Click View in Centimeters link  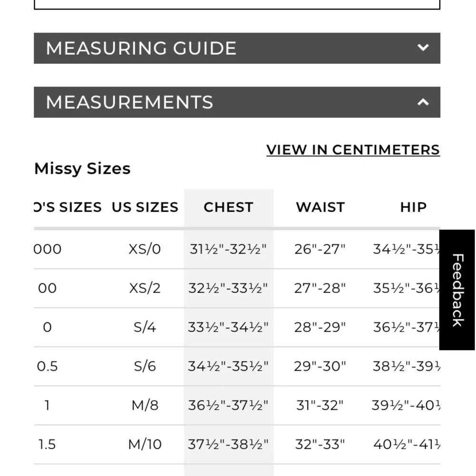pos(353,149)
